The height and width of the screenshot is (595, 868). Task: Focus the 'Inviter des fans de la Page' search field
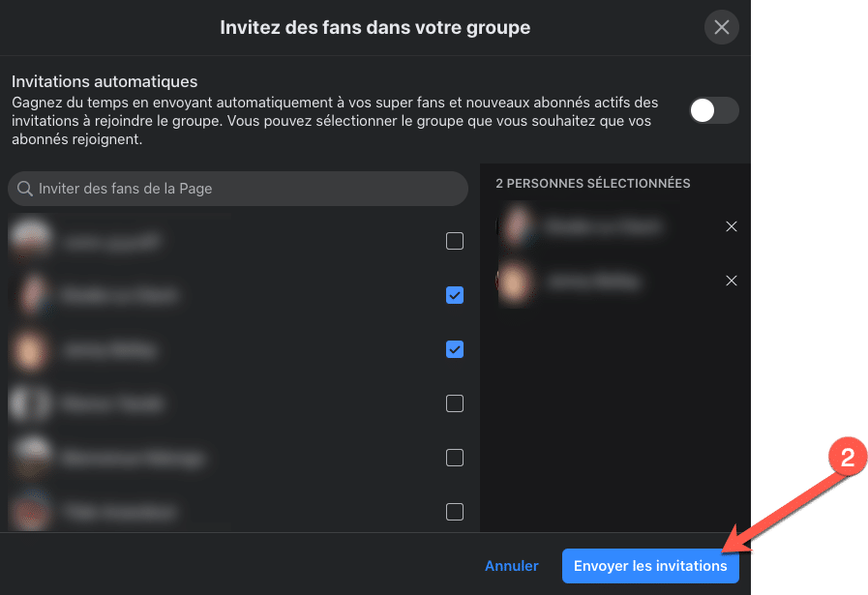[242, 189]
